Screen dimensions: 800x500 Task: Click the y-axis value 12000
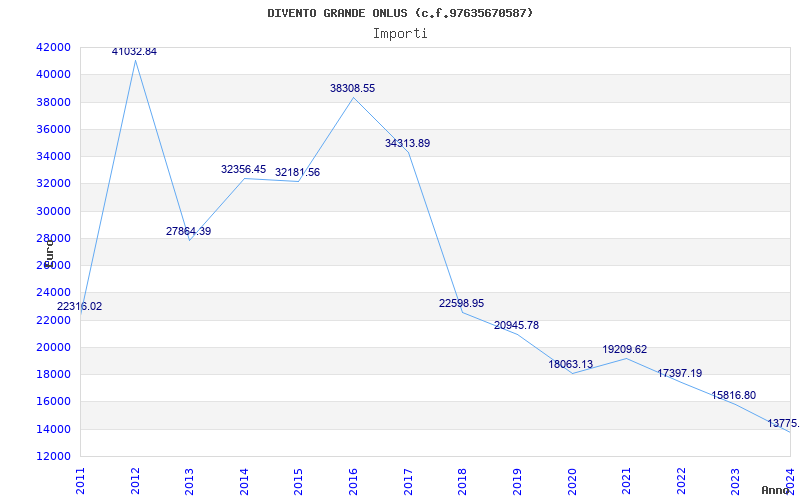pyautogui.click(x=53, y=456)
